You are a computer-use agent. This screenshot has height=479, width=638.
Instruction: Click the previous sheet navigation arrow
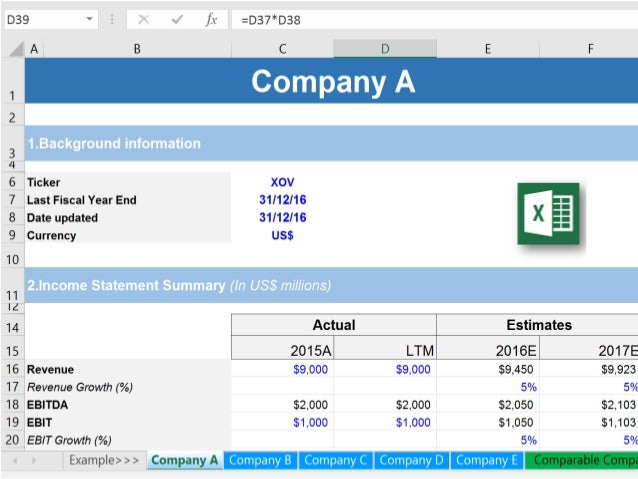[x=15, y=460]
